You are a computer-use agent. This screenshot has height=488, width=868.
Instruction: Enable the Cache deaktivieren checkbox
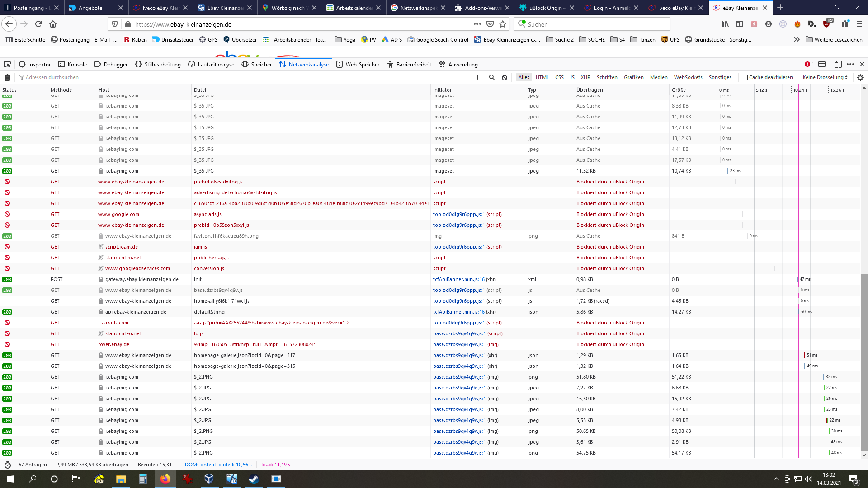745,77
